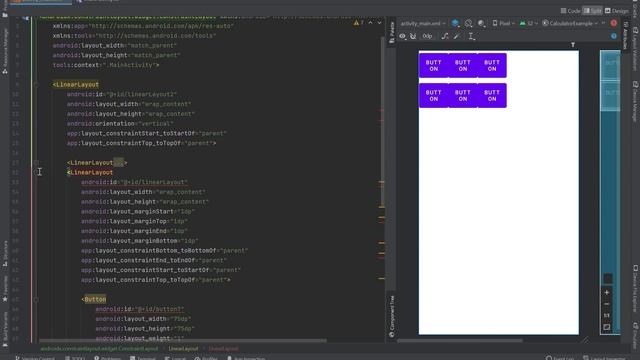The height and width of the screenshot is (360, 640).
Task: Open the Attributes side panel
Action: (x=625, y=35)
